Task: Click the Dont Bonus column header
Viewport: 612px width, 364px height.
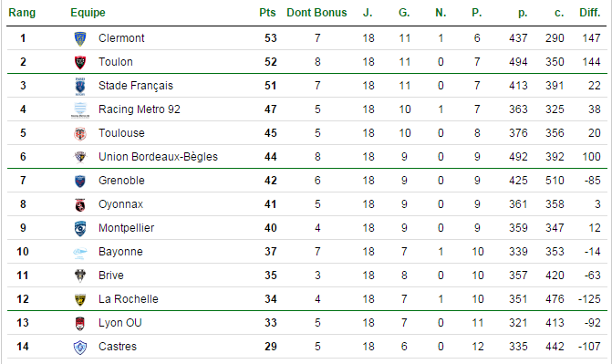Action: point(316,13)
